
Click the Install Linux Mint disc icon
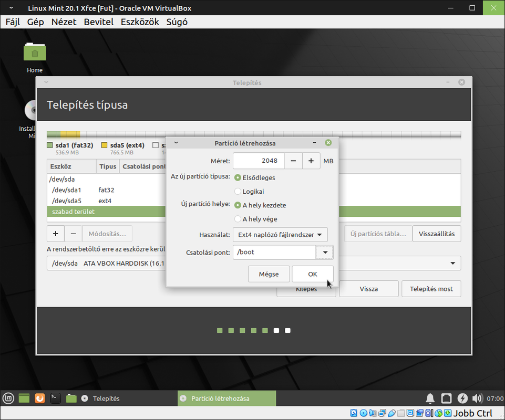pyautogui.click(x=30, y=110)
